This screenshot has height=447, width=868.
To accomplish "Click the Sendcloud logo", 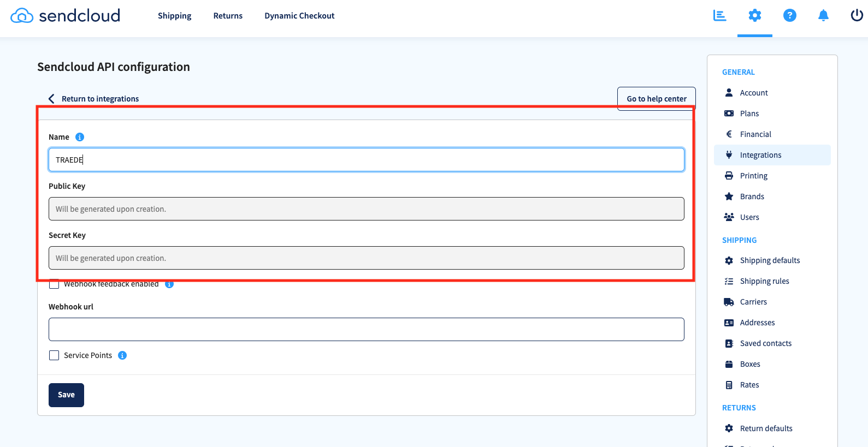I will pyautogui.click(x=66, y=15).
